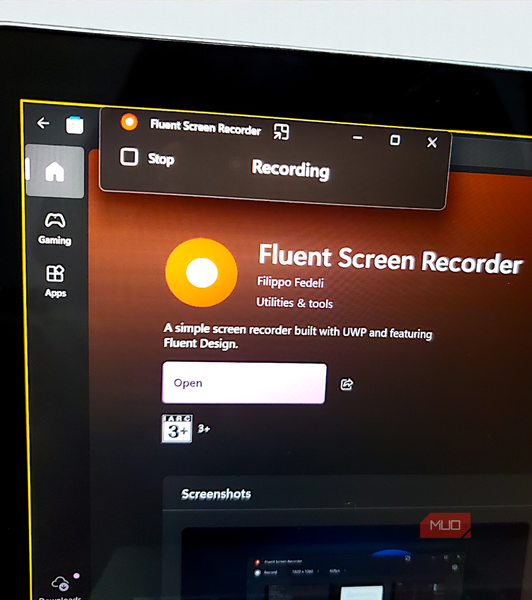Click the Open button for the app

(x=244, y=383)
